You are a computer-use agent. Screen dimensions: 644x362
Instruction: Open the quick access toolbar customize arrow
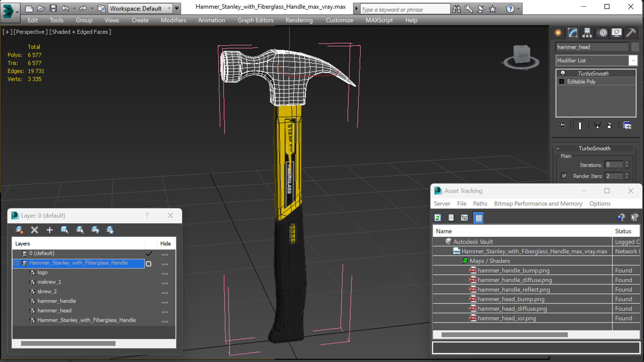177,8
